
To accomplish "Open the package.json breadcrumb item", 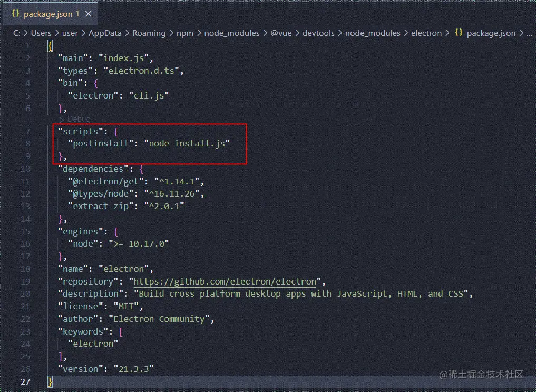I will coord(491,33).
